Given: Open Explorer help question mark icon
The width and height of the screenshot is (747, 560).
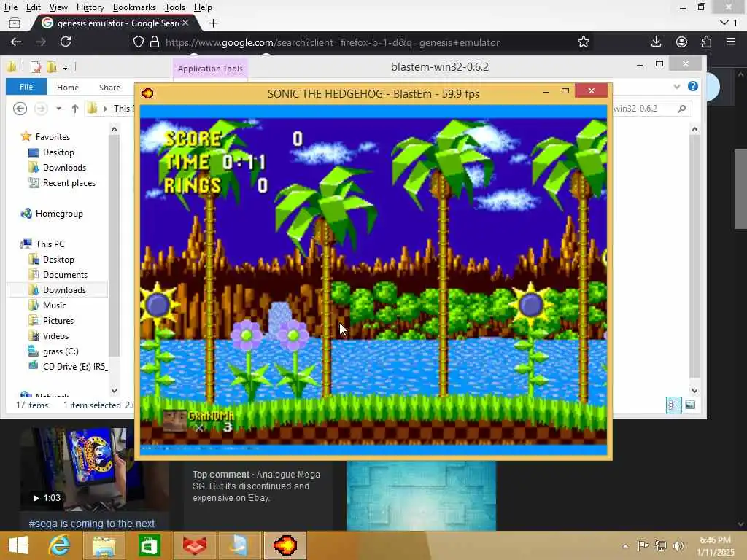Looking at the screenshot, I should (x=693, y=86).
